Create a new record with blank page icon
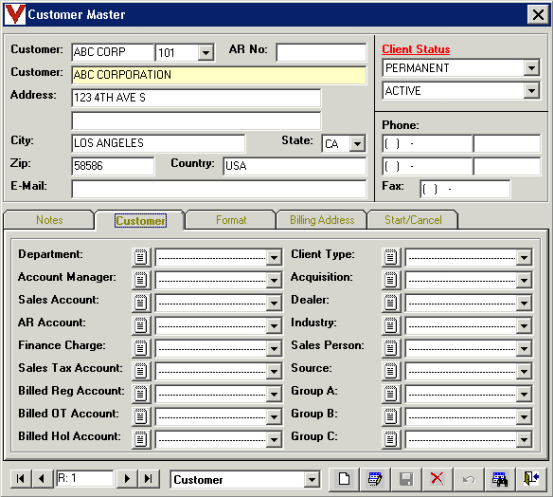Image resolution: width=553 pixels, height=497 pixels. (344, 479)
